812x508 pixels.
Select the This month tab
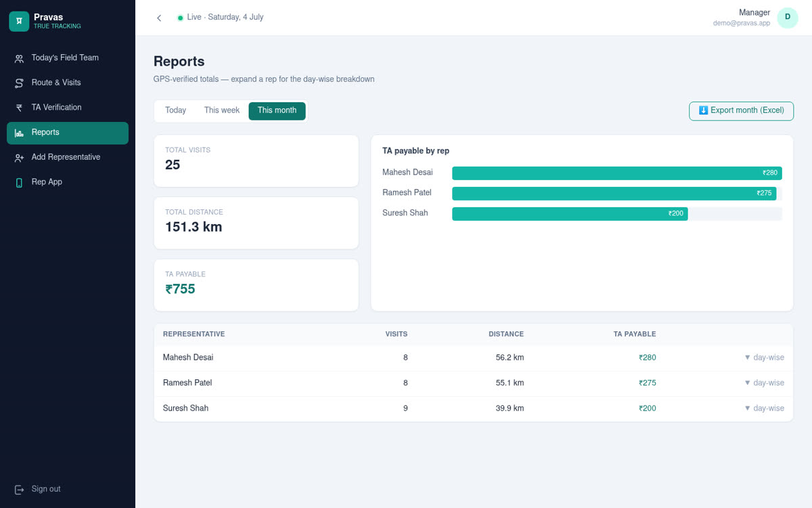277,110
